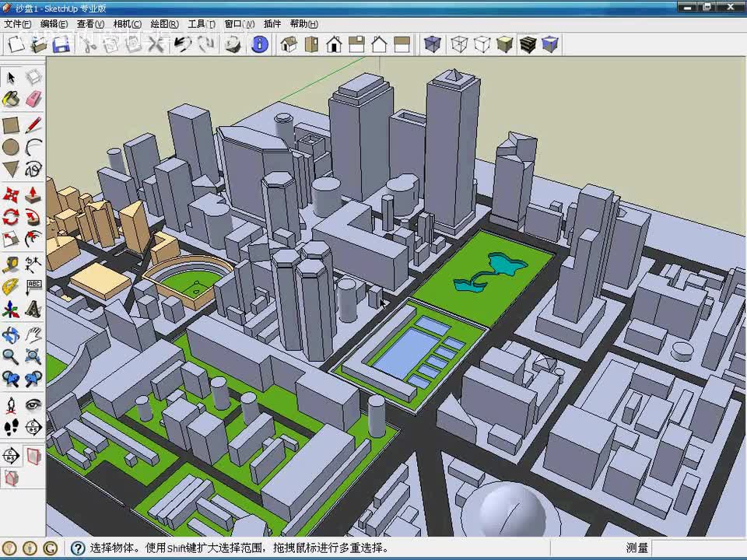Click the 插件 (Plugins) menu

[272, 24]
